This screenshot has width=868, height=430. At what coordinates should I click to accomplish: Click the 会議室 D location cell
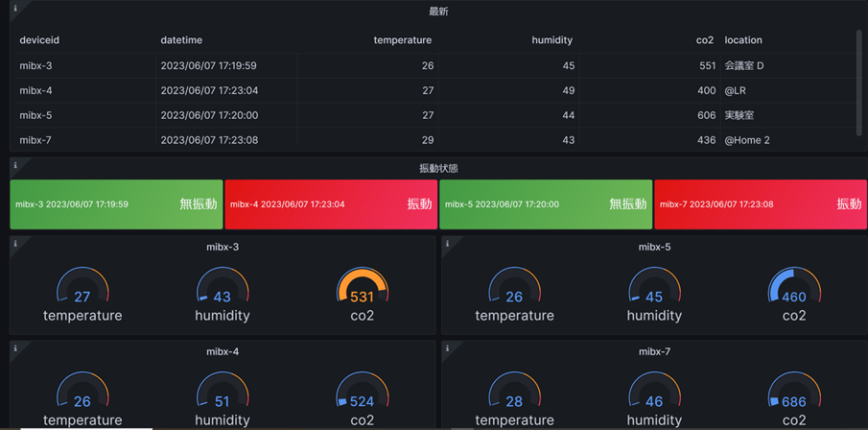pyautogui.click(x=744, y=66)
